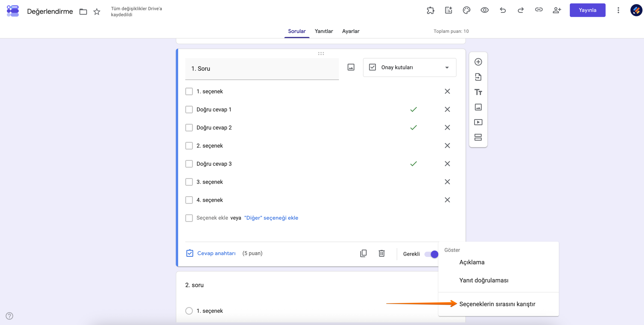
Task: Add image from side toolbar
Action: [x=478, y=107]
